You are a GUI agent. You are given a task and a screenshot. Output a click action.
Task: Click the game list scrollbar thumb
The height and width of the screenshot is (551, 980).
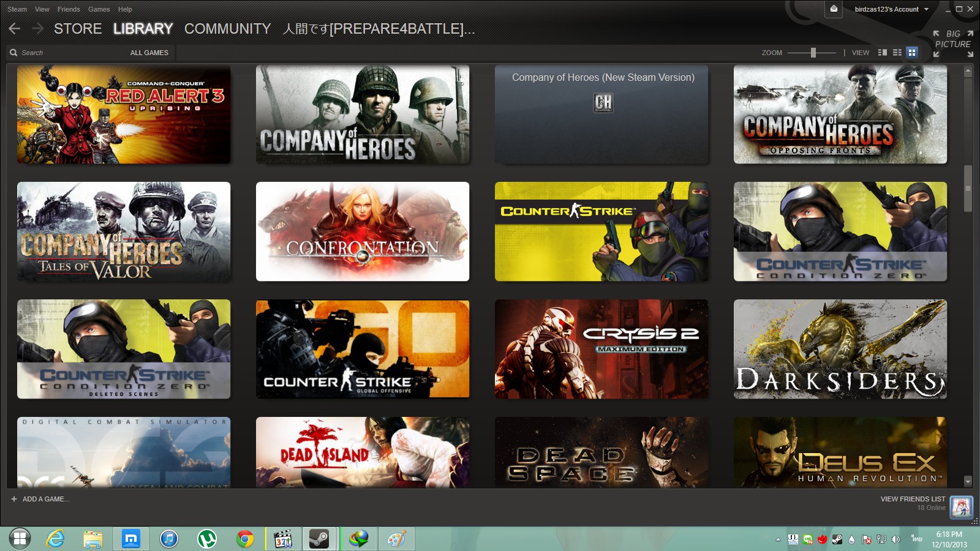(x=968, y=189)
